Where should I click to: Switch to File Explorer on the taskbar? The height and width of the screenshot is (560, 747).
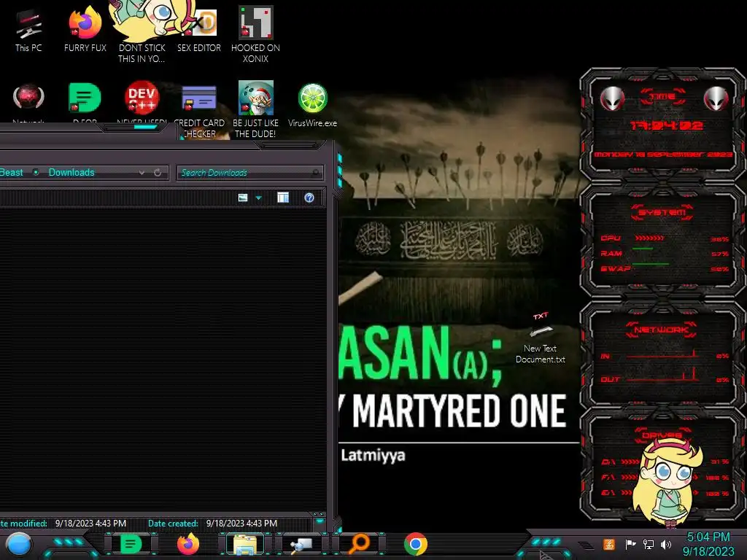point(245,545)
